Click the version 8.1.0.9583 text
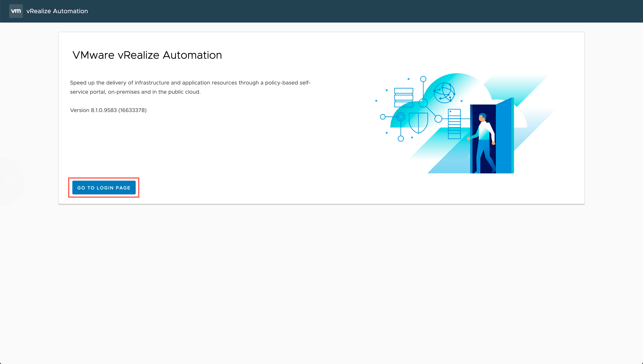The image size is (643, 364). pos(108,110)
